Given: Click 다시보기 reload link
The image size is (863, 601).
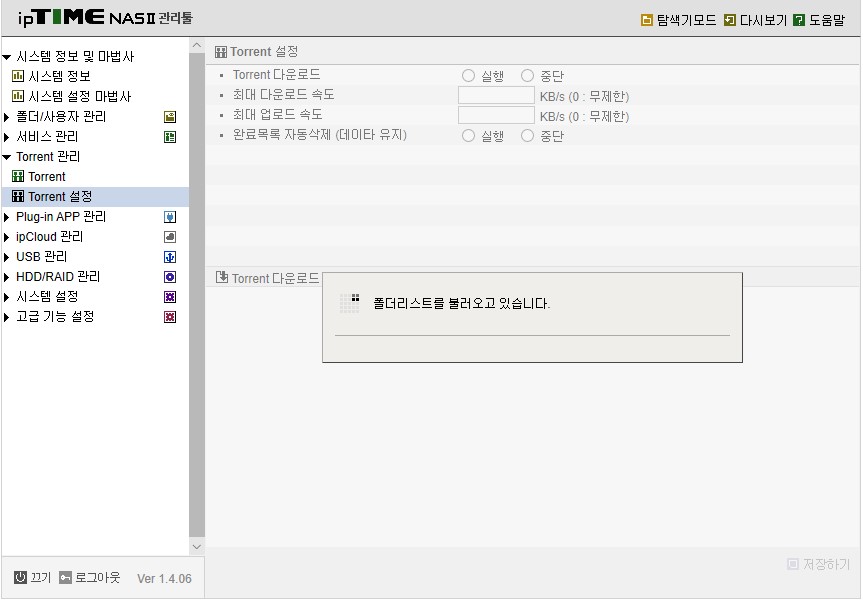Looking at the screenshot, I should click(x=763, y=20).
